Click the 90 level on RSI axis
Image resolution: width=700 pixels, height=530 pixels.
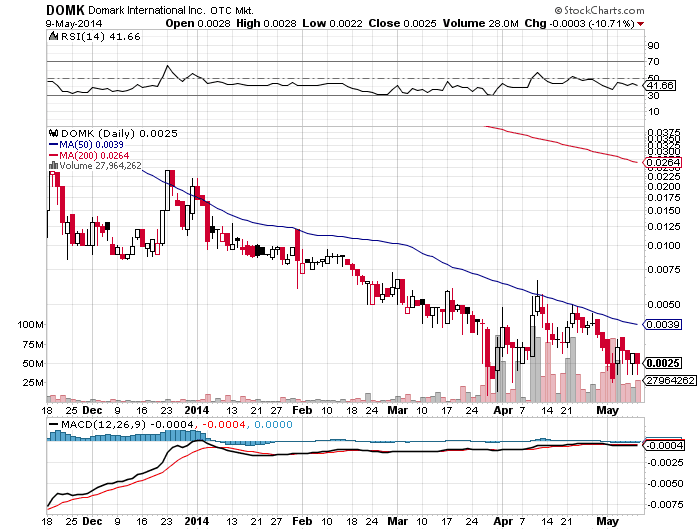(654, 46)
